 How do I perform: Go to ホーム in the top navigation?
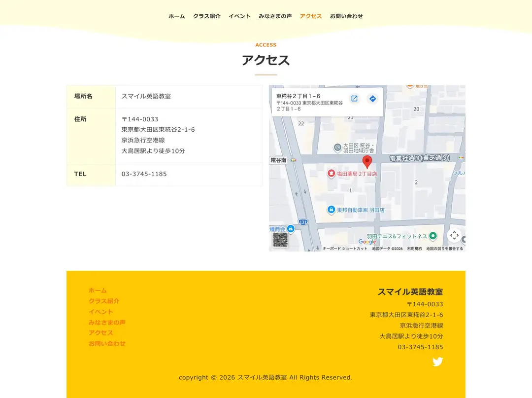pos(177,16)
